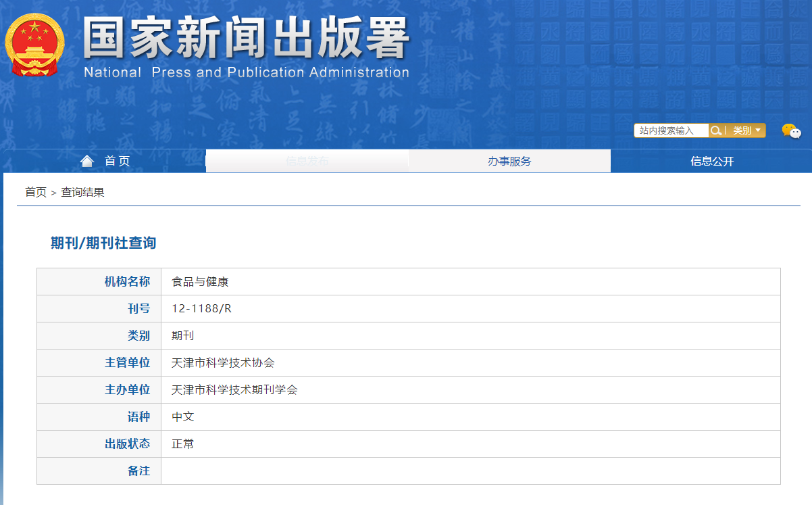Screen dimensions: 812x505
Task: Click the 中文 language value
Action: [x=182, y=417]
